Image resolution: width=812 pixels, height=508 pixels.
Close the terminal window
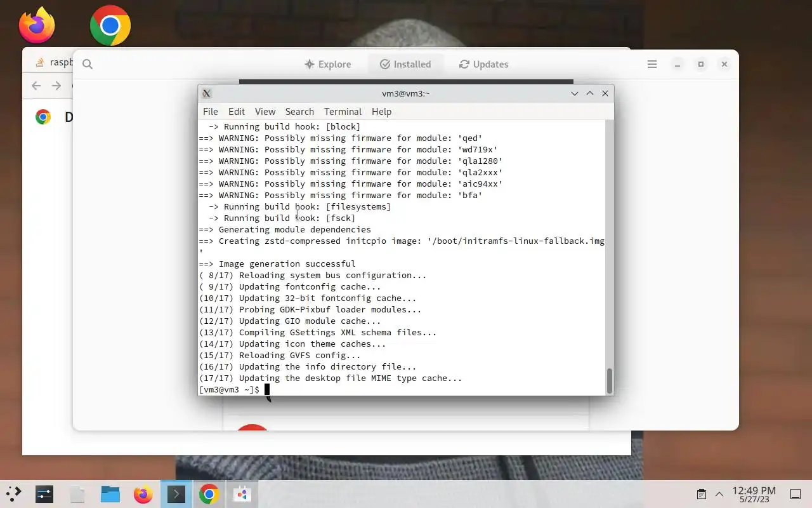(x=605, y=93)
